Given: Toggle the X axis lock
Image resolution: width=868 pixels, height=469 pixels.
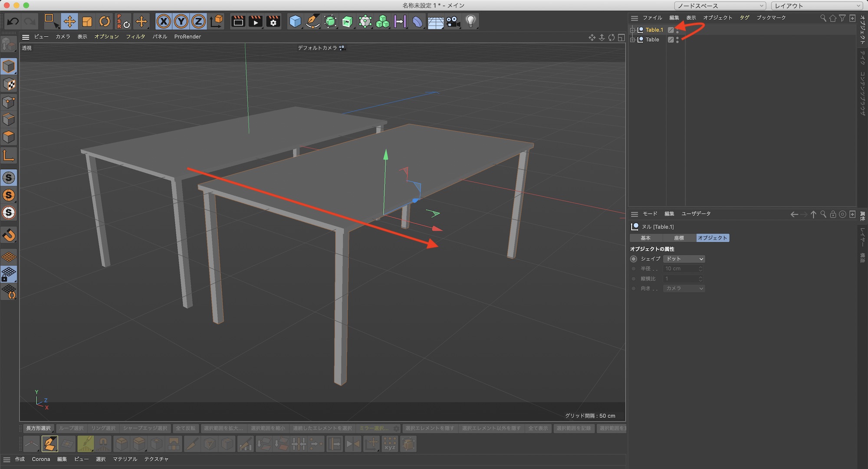Looking at the screenshot, I should click(x=164, y=21).
